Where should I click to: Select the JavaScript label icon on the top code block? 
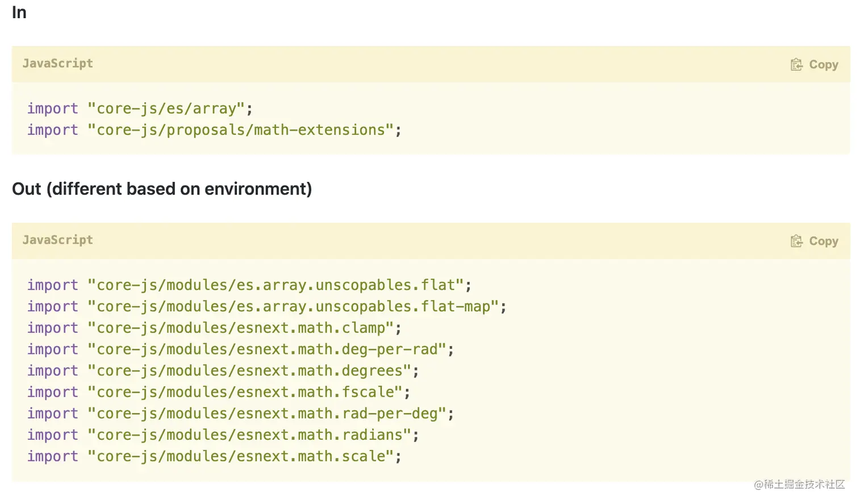pyautogui.click(x=57, y=64)
